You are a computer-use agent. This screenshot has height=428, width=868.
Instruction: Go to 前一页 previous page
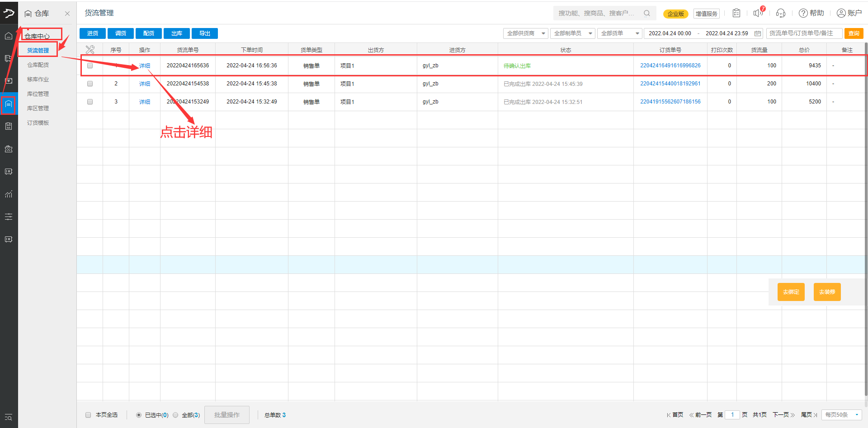[x=700, y=415]
